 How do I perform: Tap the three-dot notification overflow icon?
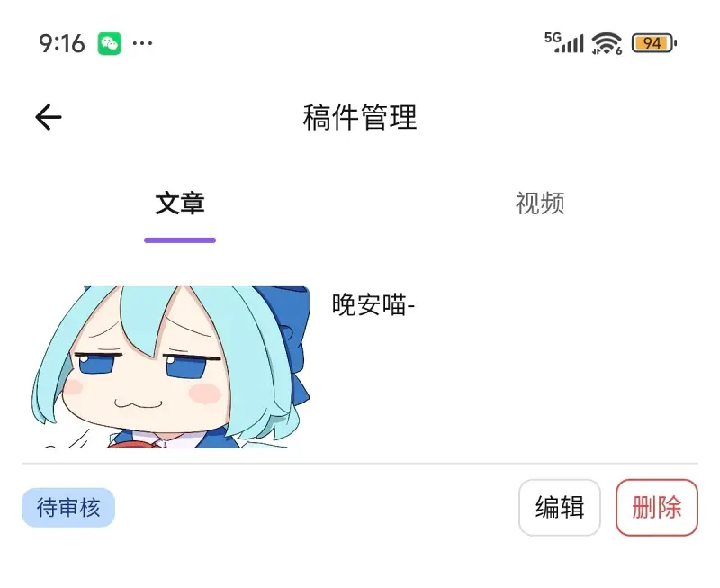click(142, 43)
